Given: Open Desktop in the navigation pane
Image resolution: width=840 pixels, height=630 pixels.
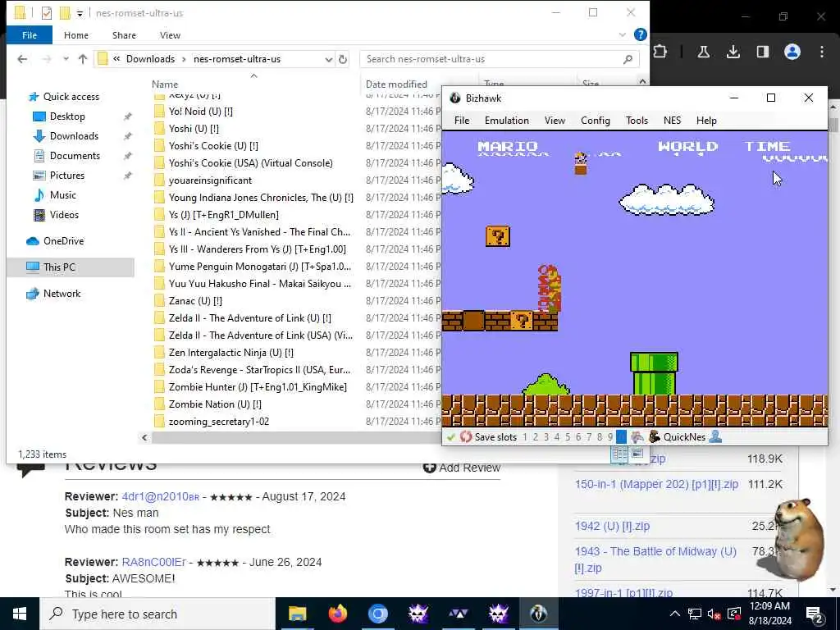Looking at the screenshot, I should pos(67,116).
